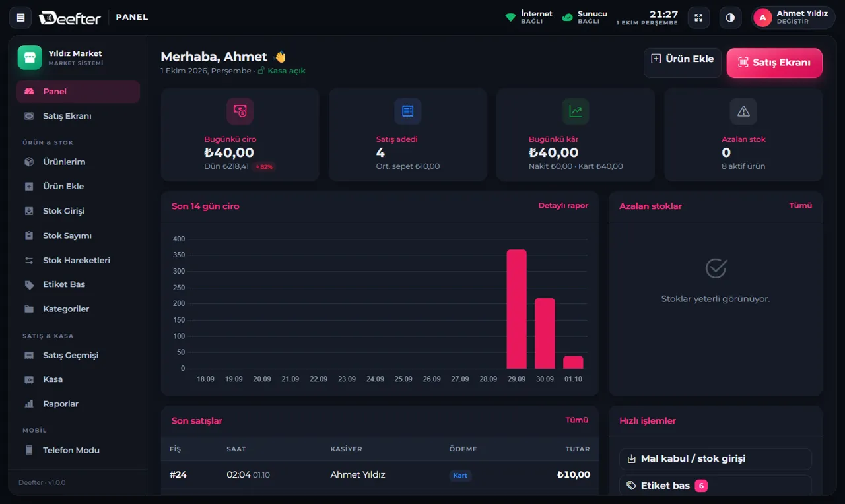Open the Detaylı rapor link
The width and height of the screenshot is (845, 504).
coord(563,206)
